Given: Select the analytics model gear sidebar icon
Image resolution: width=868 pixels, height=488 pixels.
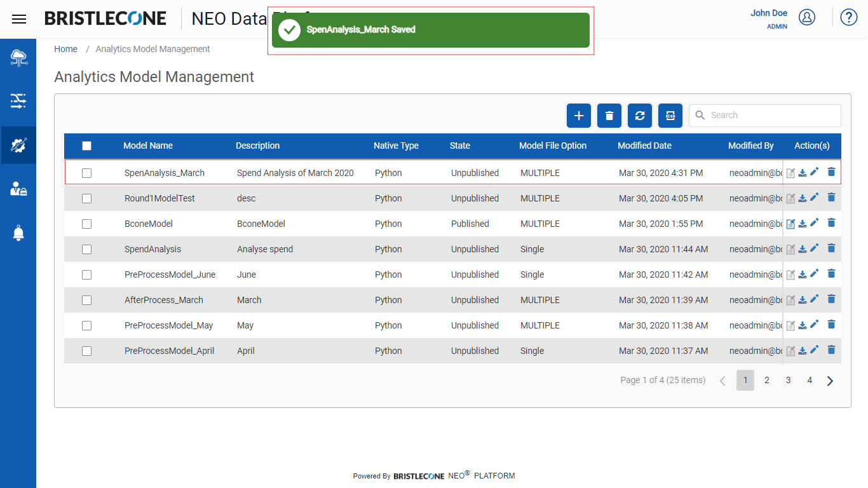Looking at the screenshot, I should pyautogui.click(x=18, y=146).
